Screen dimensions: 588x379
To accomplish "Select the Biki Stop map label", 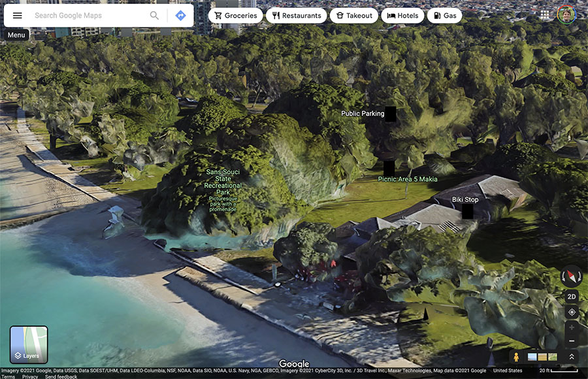I will pyautogui.click(x=465, y=200).
